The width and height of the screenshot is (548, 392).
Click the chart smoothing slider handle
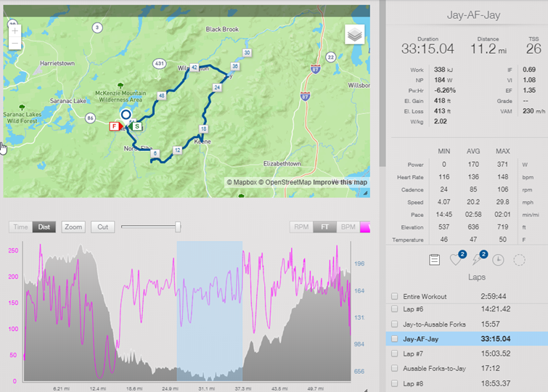click(x=178, y=227)
